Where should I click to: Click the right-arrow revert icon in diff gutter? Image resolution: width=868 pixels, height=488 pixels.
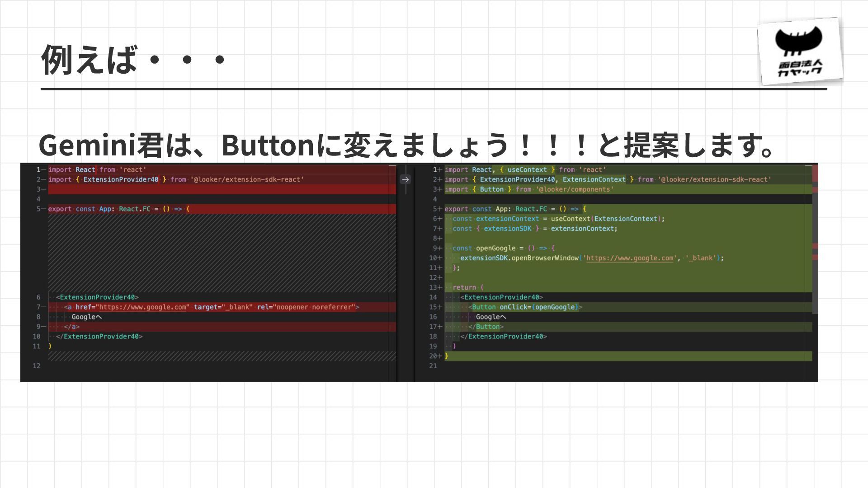coord(405,179)
